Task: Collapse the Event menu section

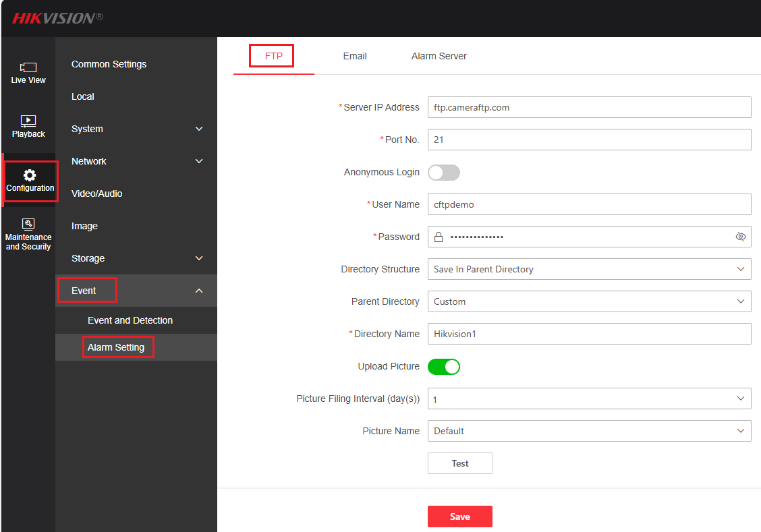Action: click(x=199, y=291)
